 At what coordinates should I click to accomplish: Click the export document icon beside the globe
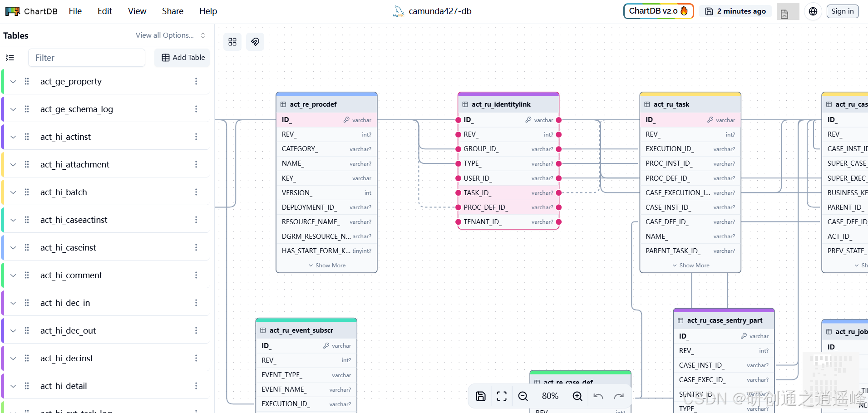788,11
